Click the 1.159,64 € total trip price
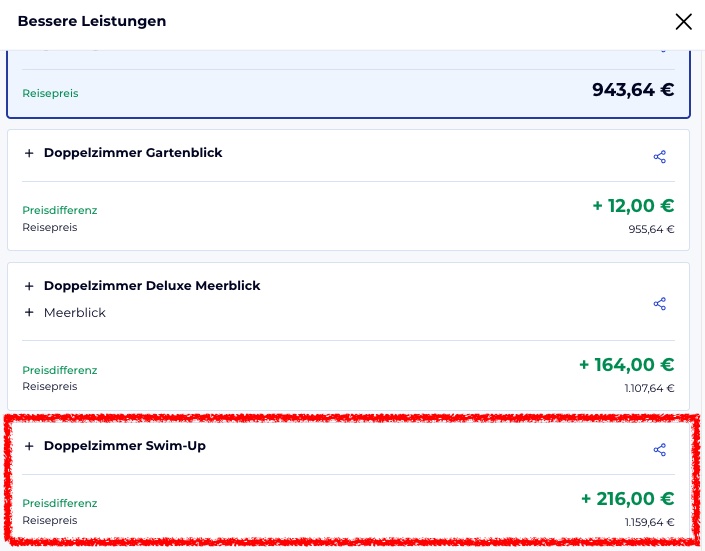The width and height of the screenshot is (705, 551). (x=649, y=522)
